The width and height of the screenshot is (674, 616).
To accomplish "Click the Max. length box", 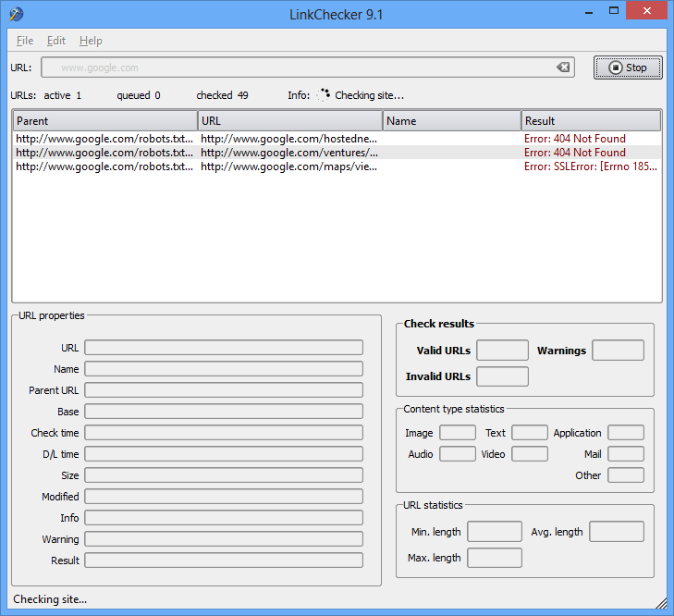I will [495, 558].
